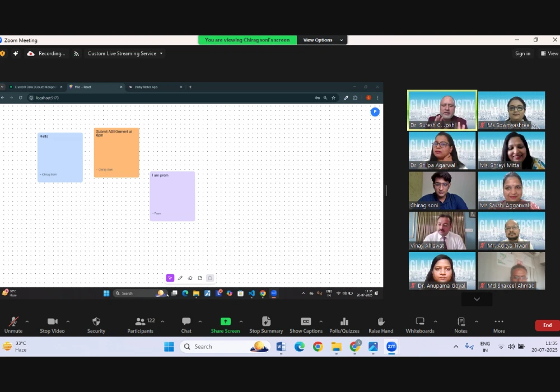Toggle Stop Video camera button
Screen dimensions: 560x392
point(52,321)
